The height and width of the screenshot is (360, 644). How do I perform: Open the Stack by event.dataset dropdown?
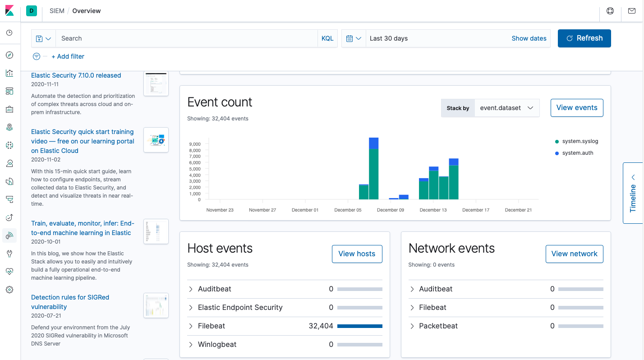pyautogui.click(x=507, y=108)
